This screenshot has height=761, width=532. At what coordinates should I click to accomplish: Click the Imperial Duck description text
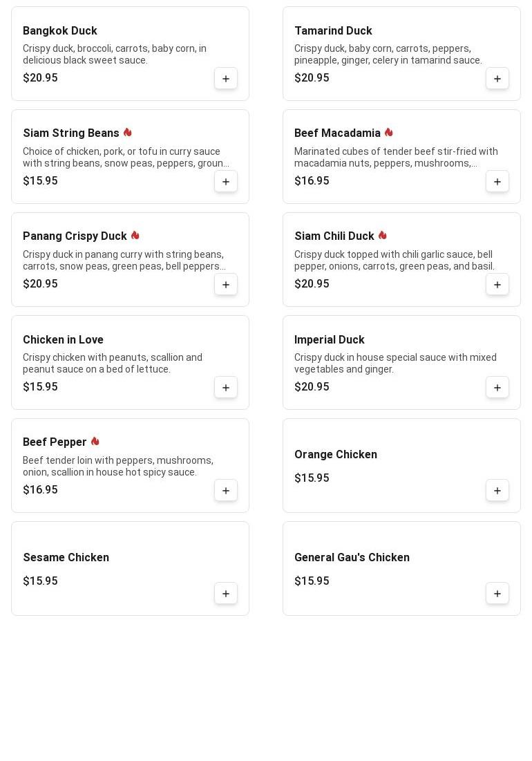pyautogui.click(x=395, y=364)
